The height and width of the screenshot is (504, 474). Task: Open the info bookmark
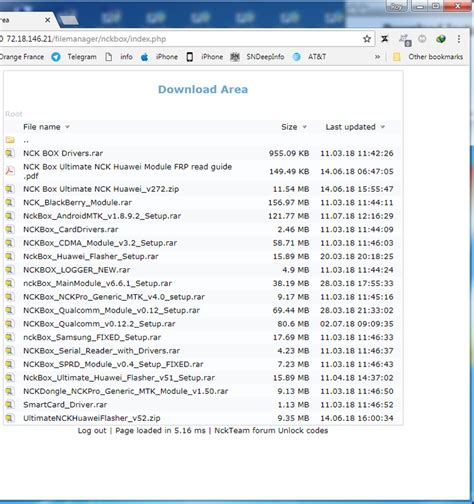point(119,57)
